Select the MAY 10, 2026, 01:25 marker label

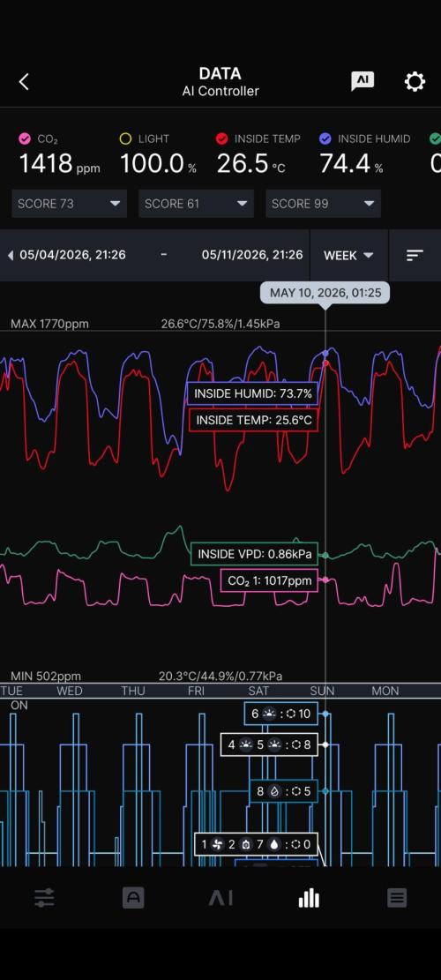(325, 293)
